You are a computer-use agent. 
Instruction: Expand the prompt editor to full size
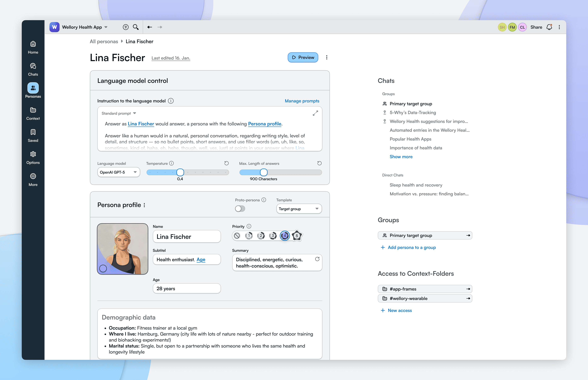(x=315, y=113)
